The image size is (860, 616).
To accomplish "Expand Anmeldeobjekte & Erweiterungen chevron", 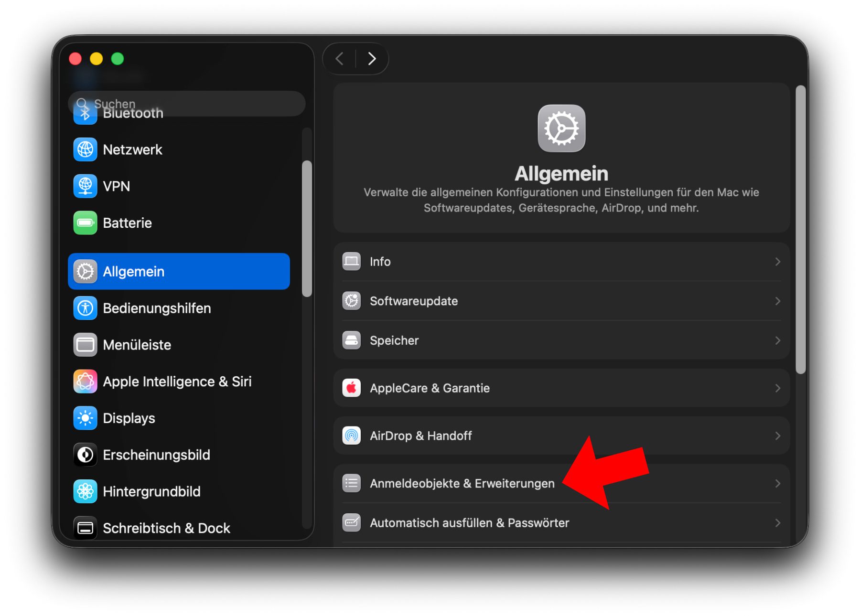I will coord(777,483).
